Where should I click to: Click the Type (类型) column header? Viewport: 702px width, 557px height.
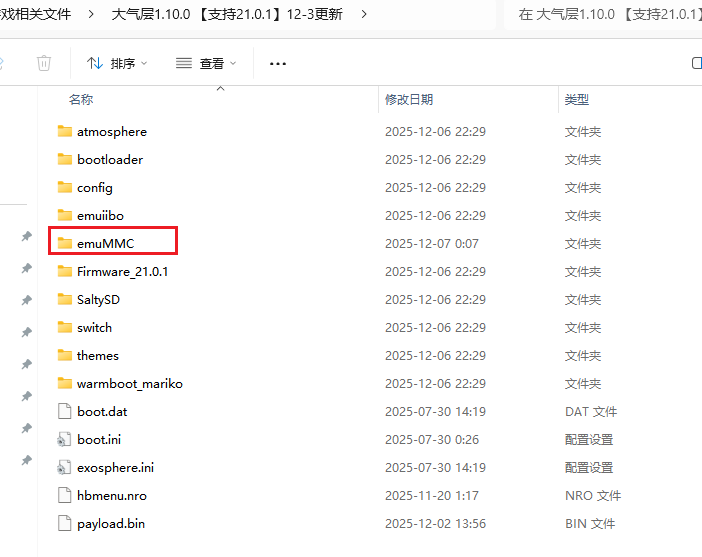point(577,100)
